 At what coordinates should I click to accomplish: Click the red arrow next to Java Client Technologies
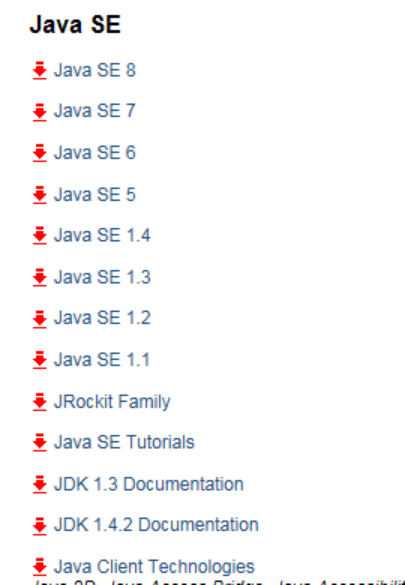pos(40,567)
